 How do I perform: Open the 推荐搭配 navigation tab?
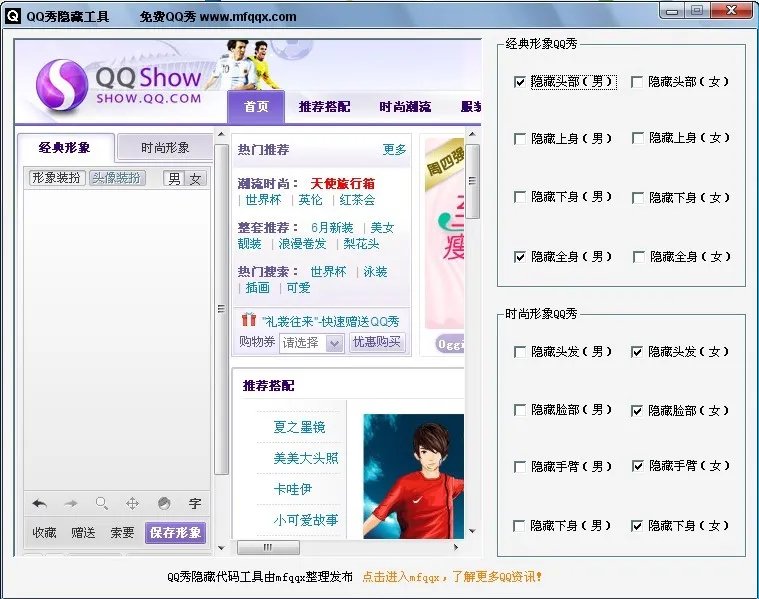324,107
